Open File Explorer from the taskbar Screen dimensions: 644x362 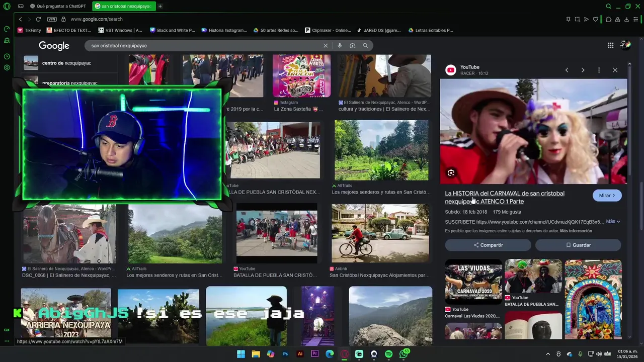click(x=256, y=354)
